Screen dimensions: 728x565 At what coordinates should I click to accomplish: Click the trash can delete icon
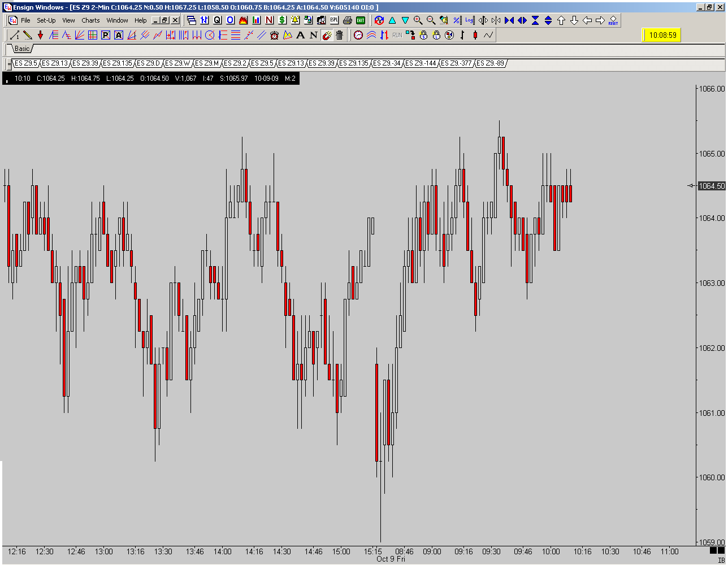click(x=339, y=35)
